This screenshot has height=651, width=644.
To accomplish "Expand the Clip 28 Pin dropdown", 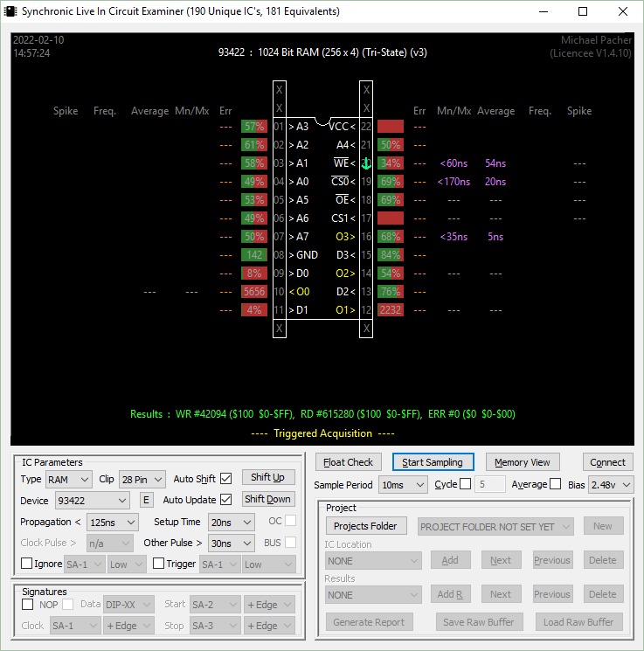I will click(142, 479).
